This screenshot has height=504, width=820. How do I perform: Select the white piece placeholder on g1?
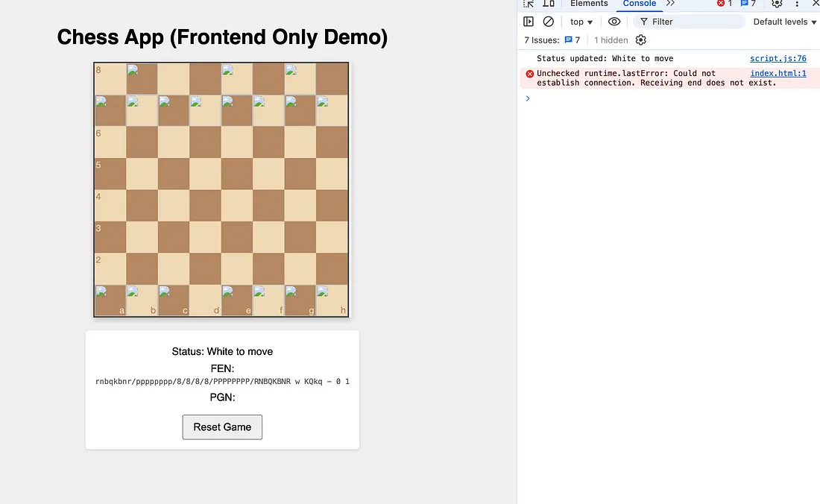(x=300, y=300)
